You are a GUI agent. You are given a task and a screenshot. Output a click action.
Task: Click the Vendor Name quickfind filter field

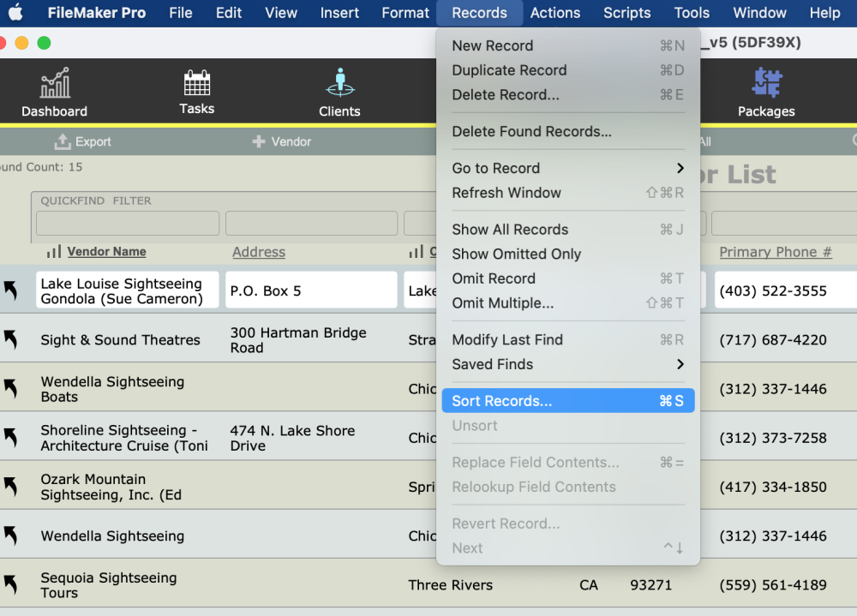128,223
